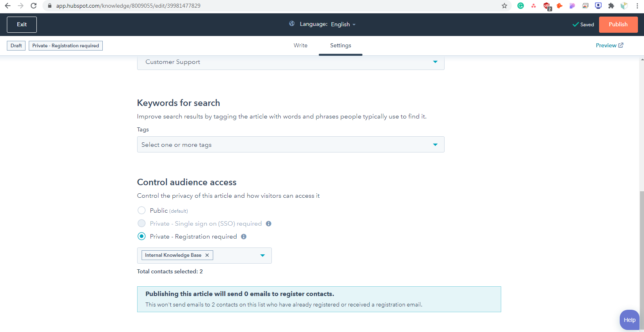Remove the Internal Knowledge Base list chip
Viewport: 644px width, 332px height.
pyautogui.click(x=207, y=255)
